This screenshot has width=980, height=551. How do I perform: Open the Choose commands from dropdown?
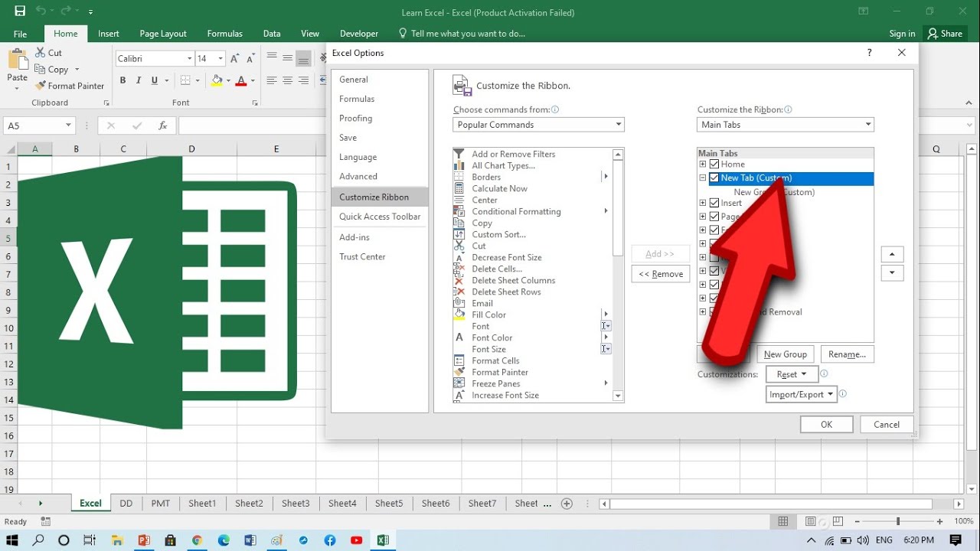(x=538, y=125)
